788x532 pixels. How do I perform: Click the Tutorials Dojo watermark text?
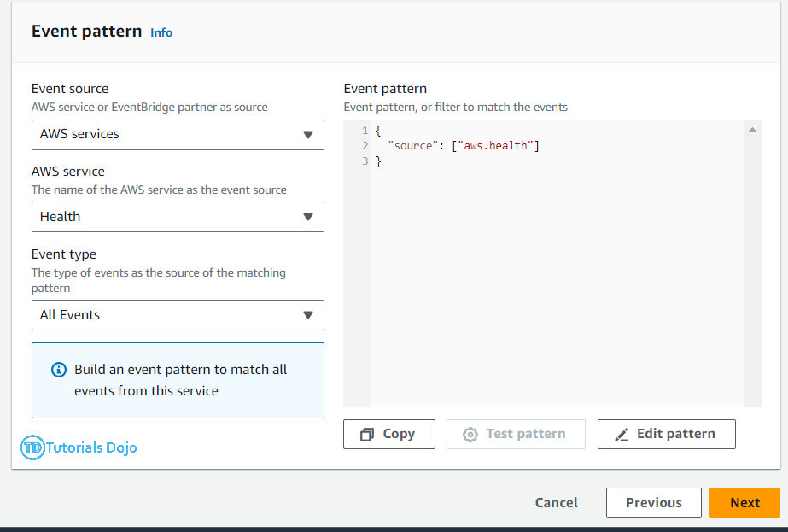[91, 447]
